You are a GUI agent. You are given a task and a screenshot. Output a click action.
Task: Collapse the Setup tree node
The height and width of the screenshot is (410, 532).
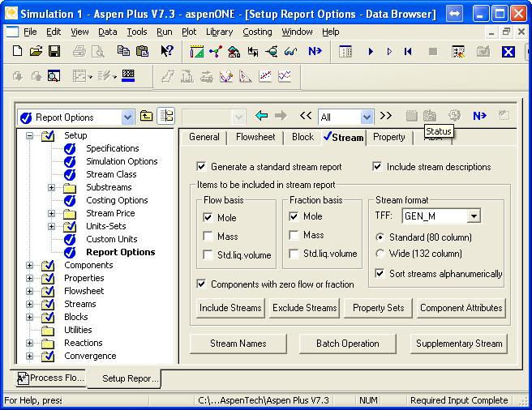click(x=29, y=135)
